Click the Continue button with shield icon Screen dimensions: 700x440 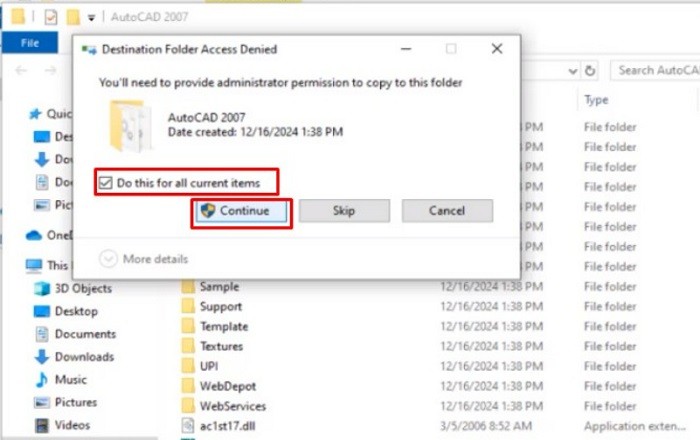[x=241, y=211]
